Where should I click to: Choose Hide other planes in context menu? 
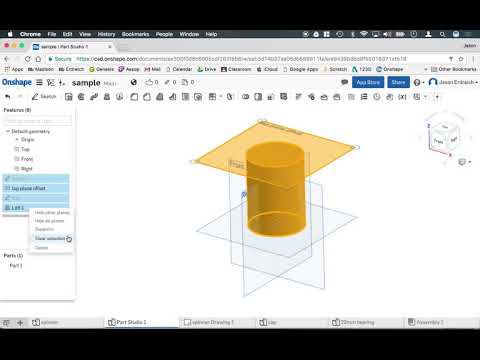pyautogui.click(x=52, y=213)
